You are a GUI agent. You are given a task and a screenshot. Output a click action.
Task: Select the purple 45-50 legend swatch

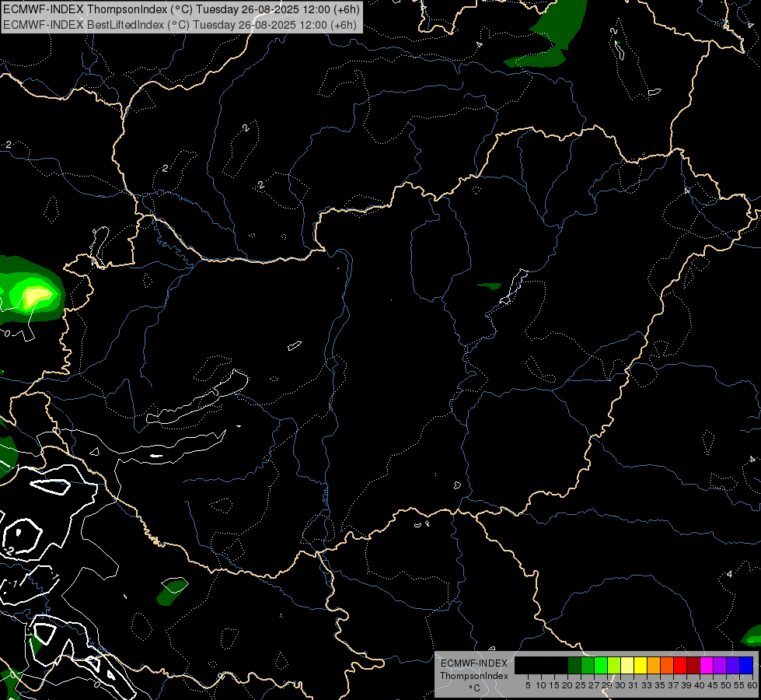[720, 665]
